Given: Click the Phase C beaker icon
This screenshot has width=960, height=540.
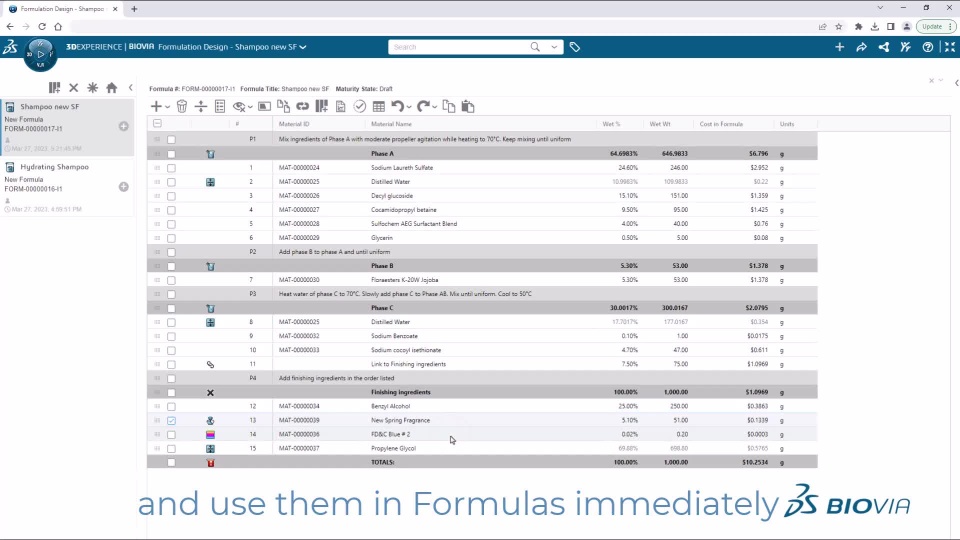Looking at the screenshot, I should tap(211, 309).
